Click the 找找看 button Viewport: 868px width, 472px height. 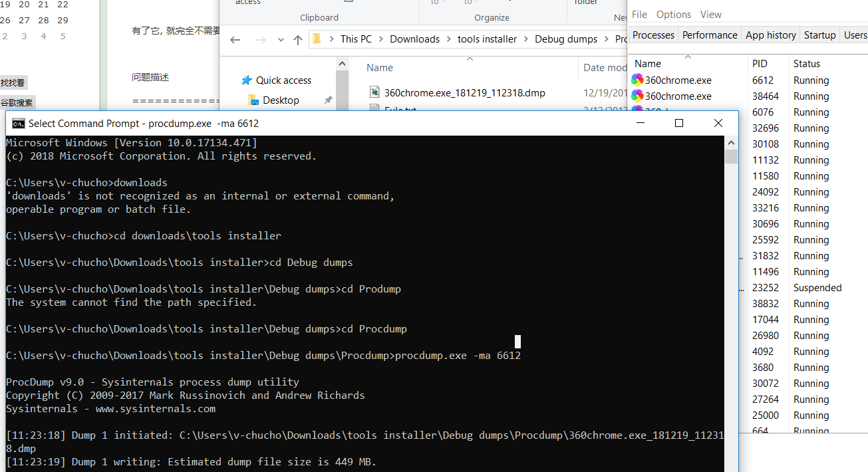click(x=13, y=83)
